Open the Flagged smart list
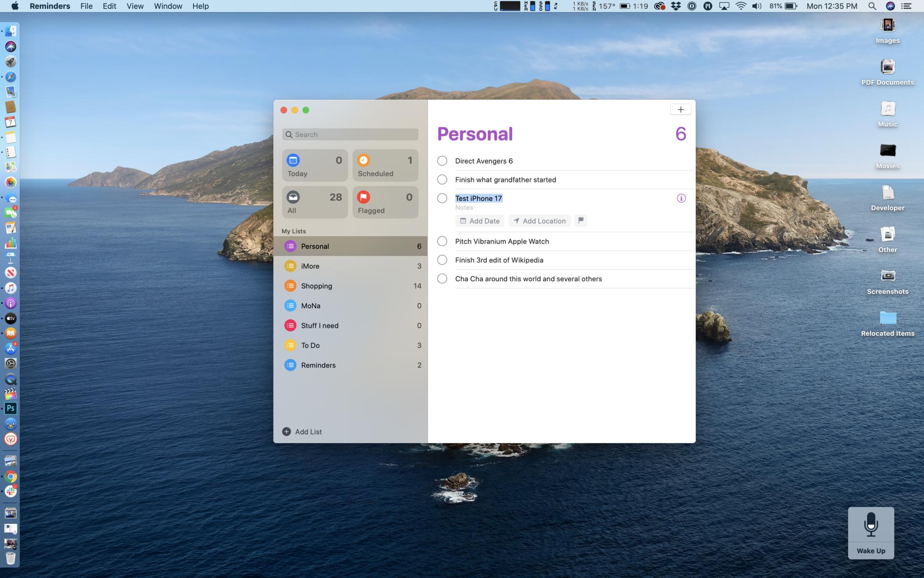Screen dimensions: 924x578 click(385, 203)
